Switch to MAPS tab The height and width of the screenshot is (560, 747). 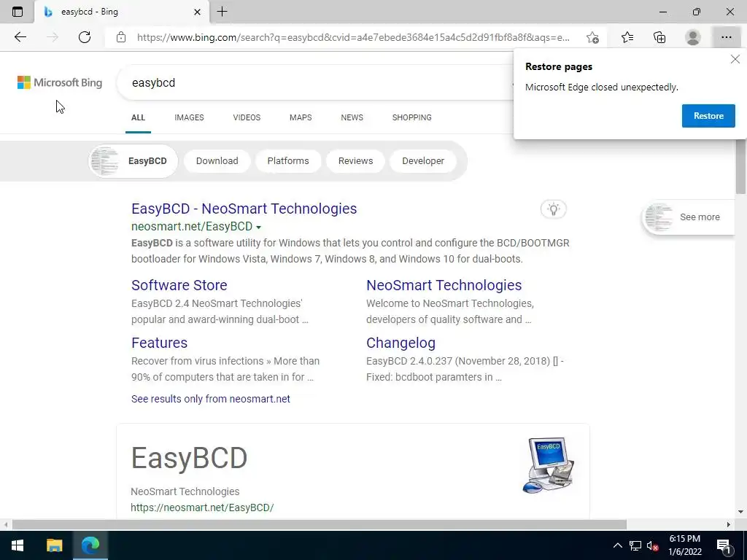[301, 117]
